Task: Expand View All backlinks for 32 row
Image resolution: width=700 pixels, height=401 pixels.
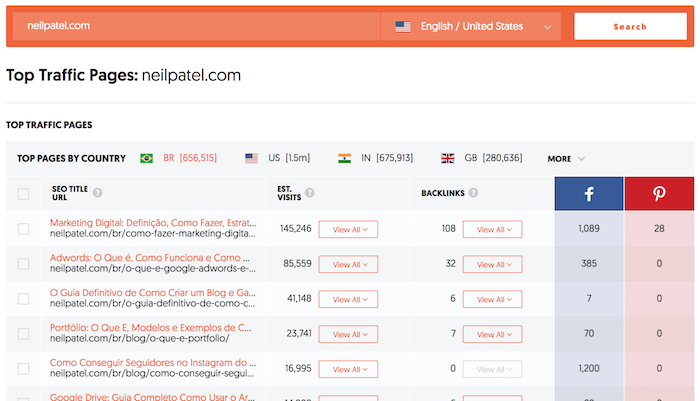Action: click(x=492, y=264)
